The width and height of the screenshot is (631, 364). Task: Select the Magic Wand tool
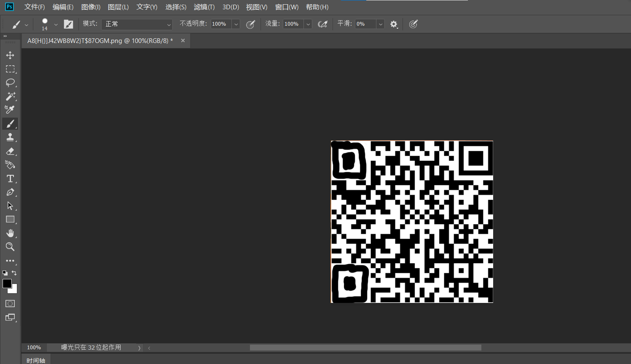click(10, 96)
